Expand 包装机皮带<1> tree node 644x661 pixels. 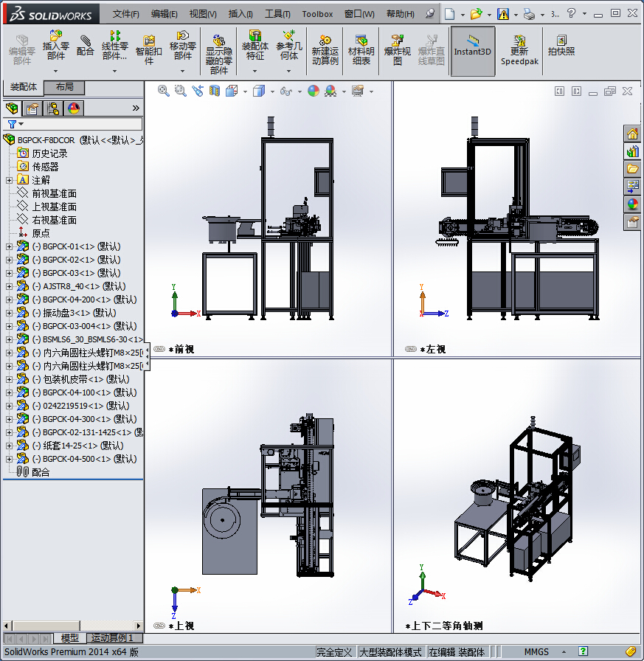click(9, 379)
